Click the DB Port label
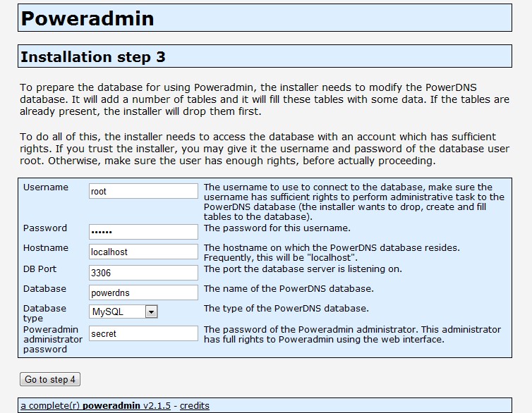Viewport: 532px width, 413px height. tap(40, 269)
